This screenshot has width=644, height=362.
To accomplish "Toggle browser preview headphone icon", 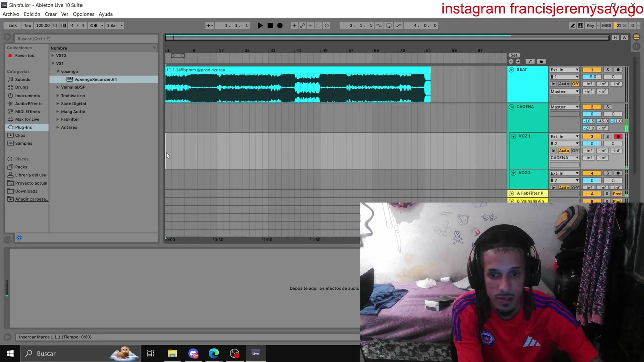I will [x=19, y=238].
